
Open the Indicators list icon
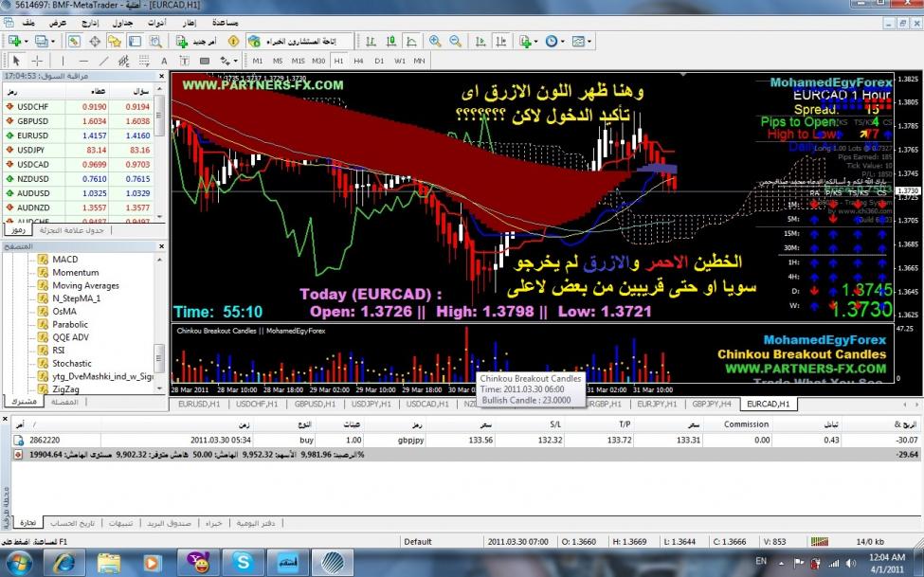[524, 42]
